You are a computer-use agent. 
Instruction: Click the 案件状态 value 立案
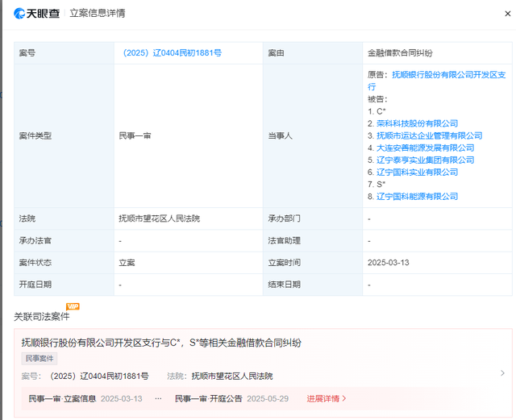[127, 263]
